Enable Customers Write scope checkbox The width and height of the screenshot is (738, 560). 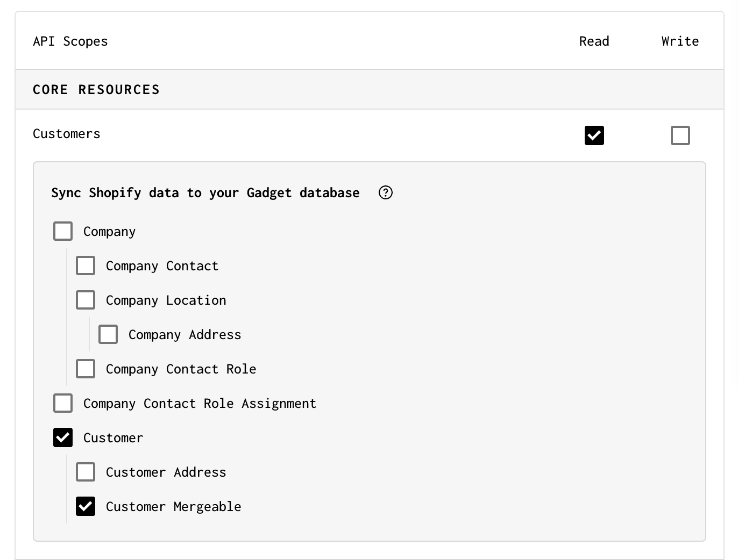tap(680, 135)
